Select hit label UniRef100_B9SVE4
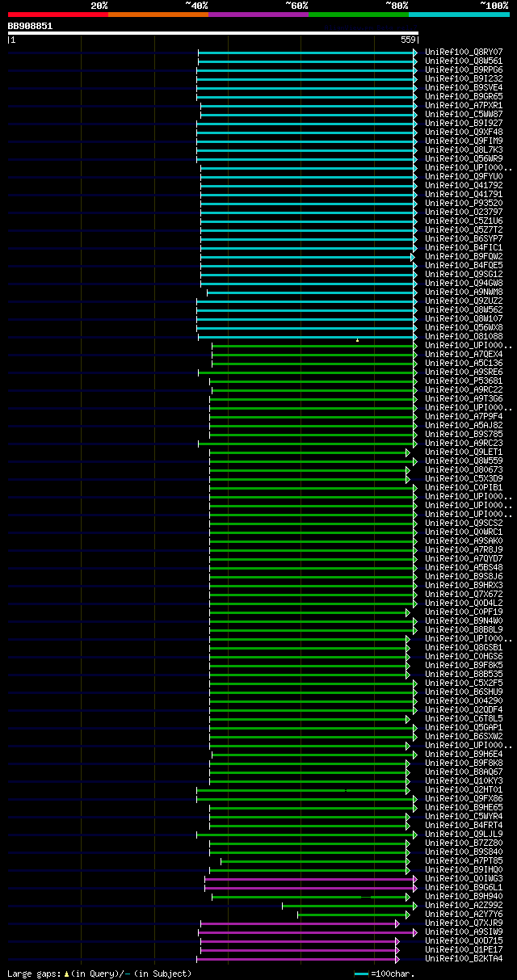The height and width of the screenshot is (980, 517). [464, 87]
